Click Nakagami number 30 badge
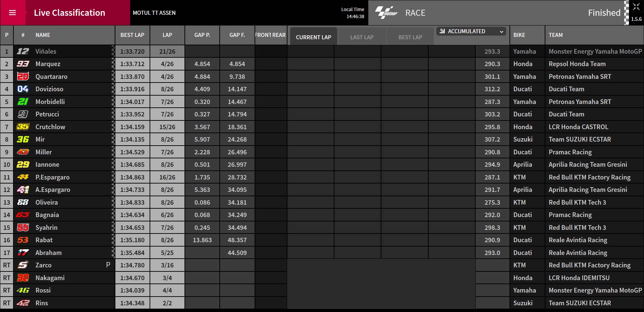 click(x=23, y=278)
